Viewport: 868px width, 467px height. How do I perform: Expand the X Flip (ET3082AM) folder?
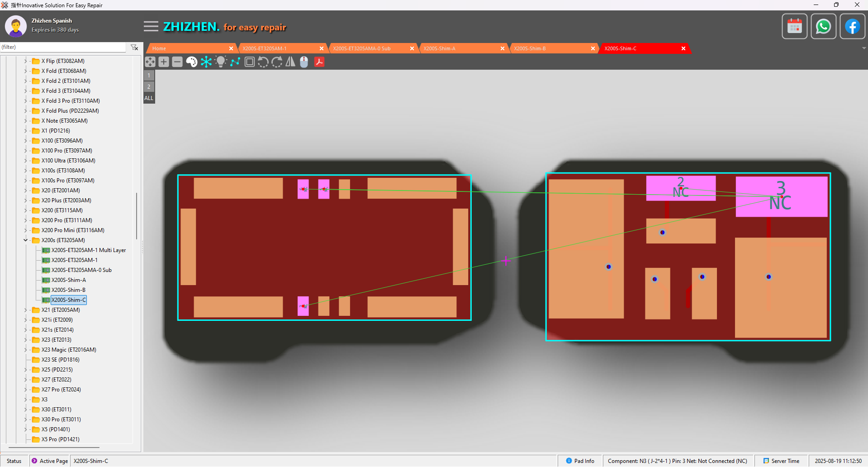(x=25, y=61)
